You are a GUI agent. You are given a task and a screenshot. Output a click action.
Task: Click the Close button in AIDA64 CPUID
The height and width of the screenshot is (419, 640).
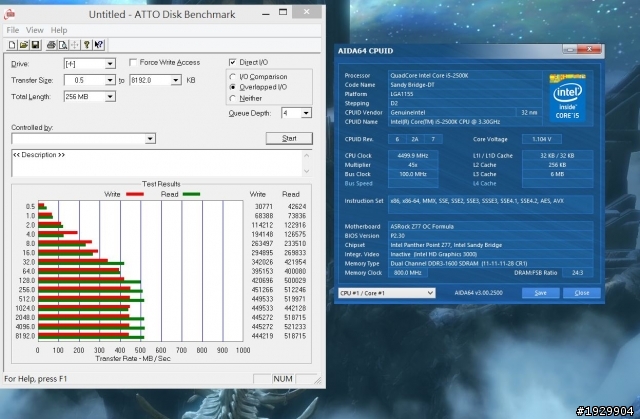582,293
